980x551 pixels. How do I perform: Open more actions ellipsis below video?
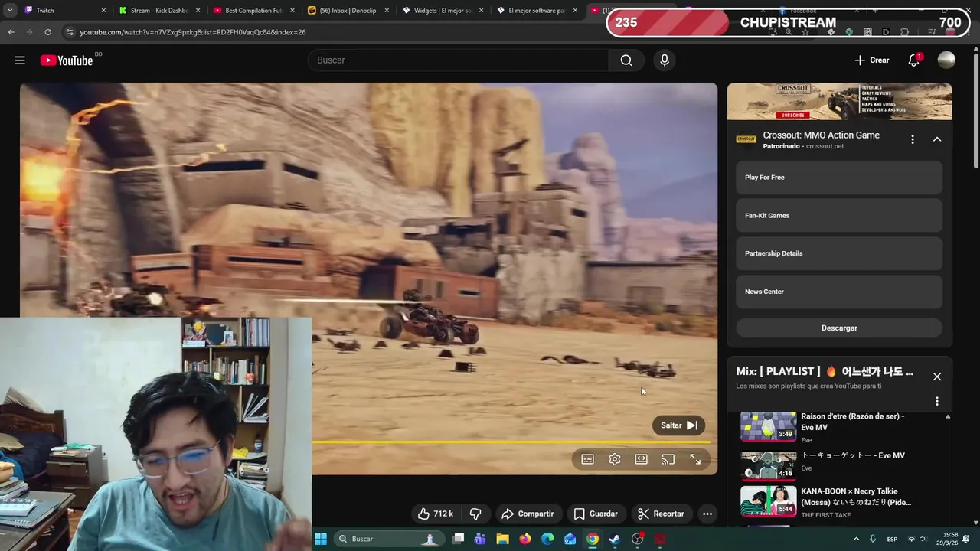tap(707, 514)
